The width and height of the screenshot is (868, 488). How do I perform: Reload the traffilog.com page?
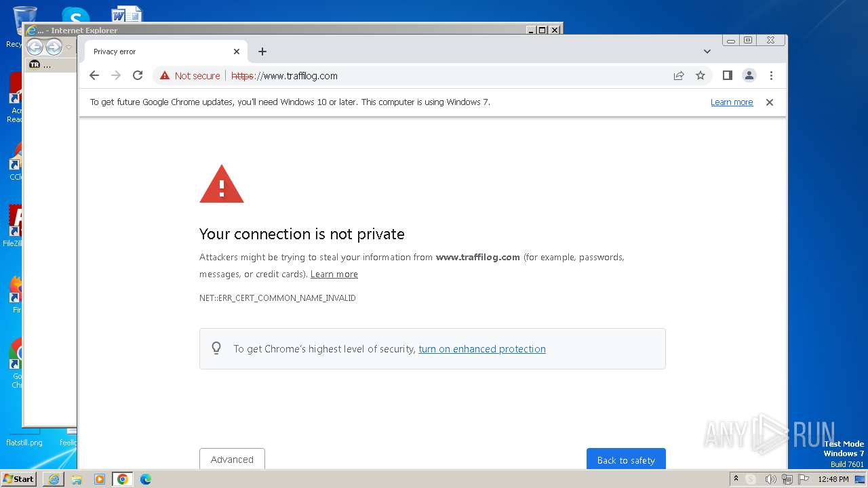click(x=138, y=76)
